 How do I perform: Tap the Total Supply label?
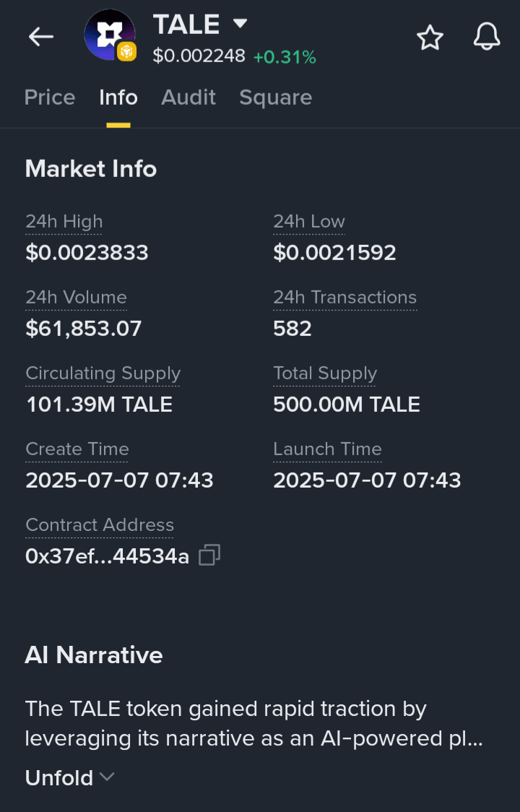325,373
